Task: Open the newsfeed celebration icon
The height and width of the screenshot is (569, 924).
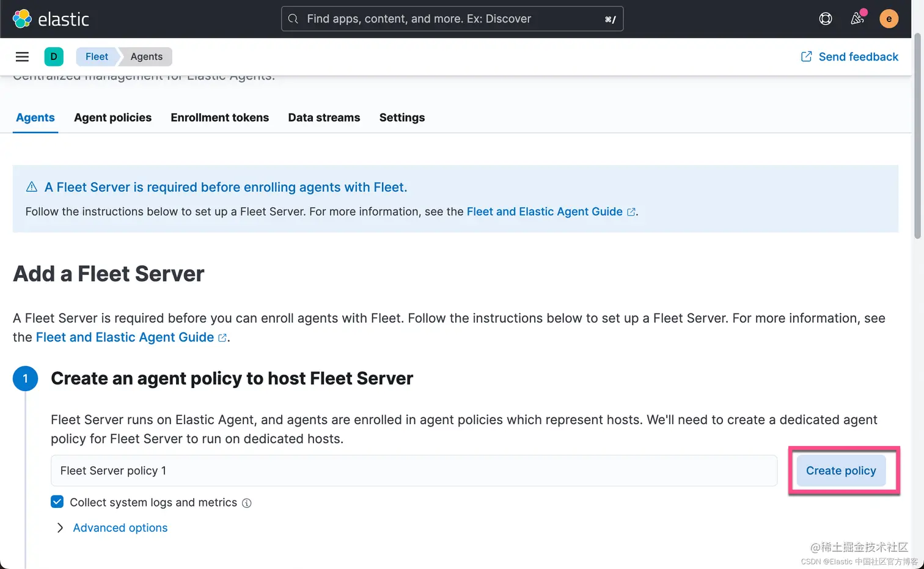Action: 857,19
